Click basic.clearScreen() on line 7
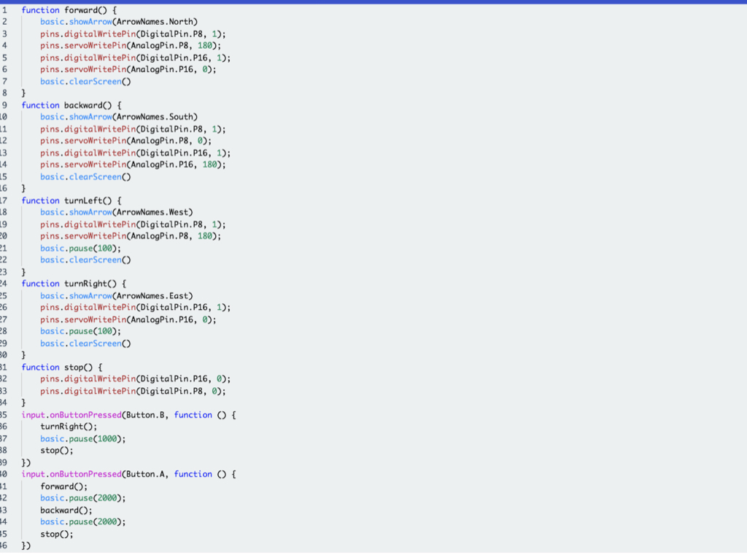Viewport: 747px width, 560px height. click(86, 82)
